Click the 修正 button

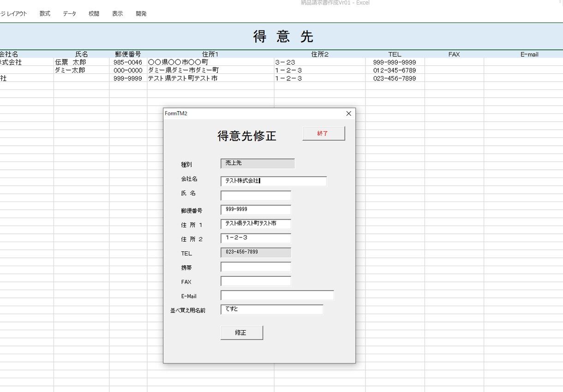(242, 333)
